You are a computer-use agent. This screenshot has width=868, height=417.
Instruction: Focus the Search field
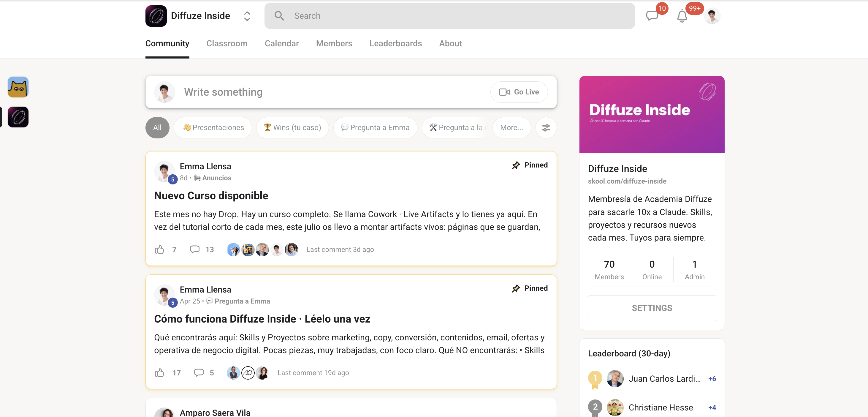click(x=449, y=16)
